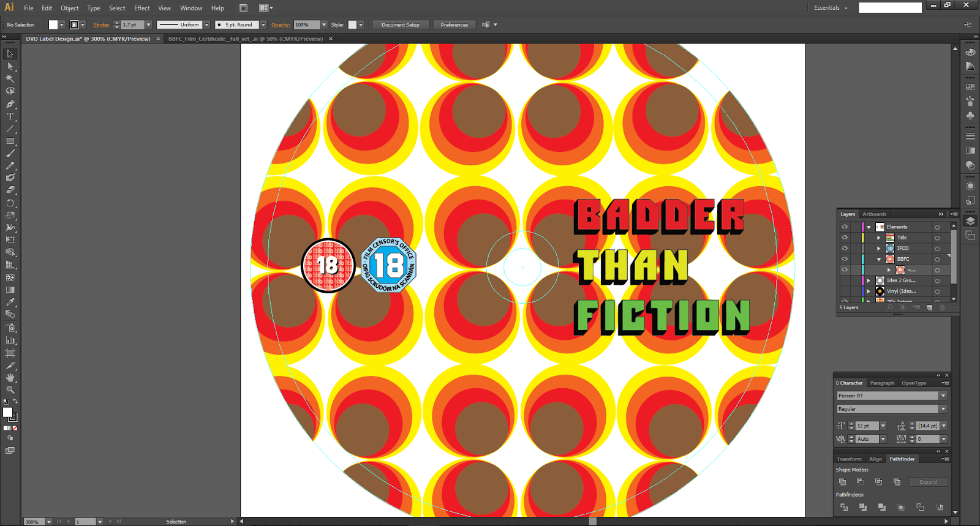The image size is (980, 526).
Task: Show the Vinyl (Idea) layer
Action: [845, 291]
